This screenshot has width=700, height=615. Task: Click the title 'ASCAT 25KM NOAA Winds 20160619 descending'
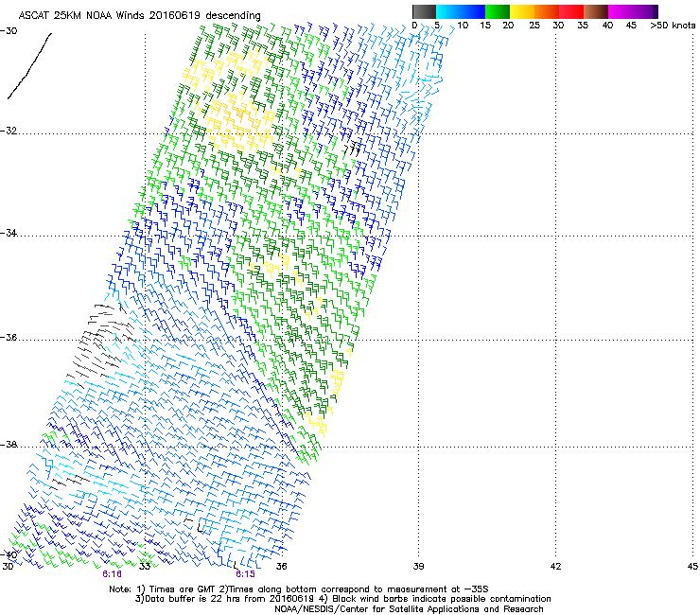[139, 15]
